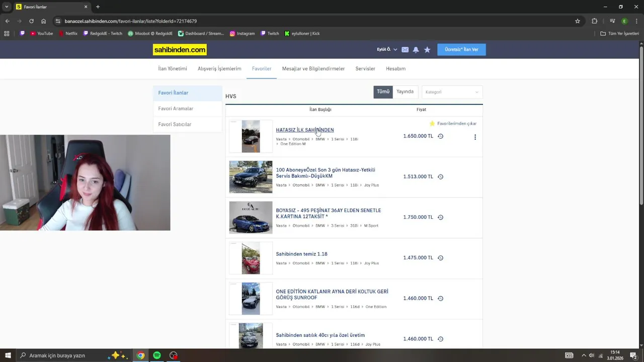Open YouTube bookmark
The height and width of the screenshot is (362, 644).
pos(41,34)
